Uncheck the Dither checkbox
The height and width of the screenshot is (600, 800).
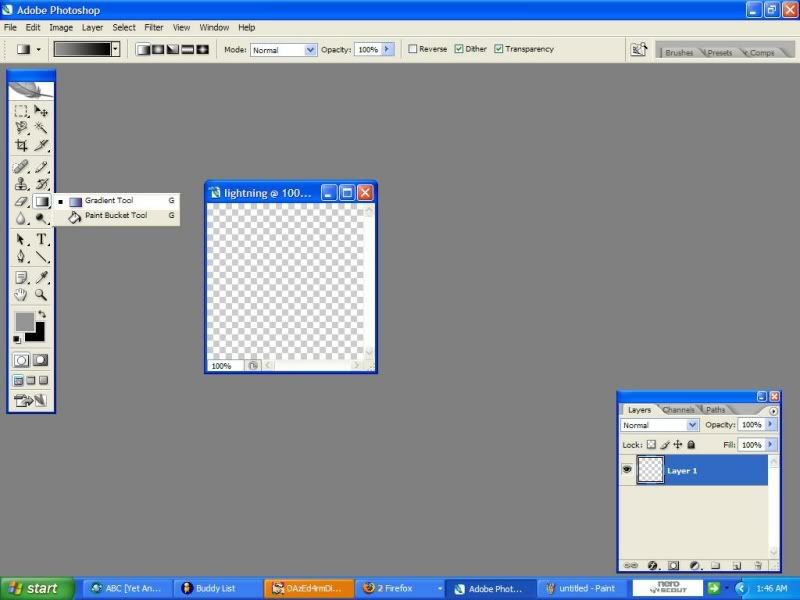click(x=459, y=49)
